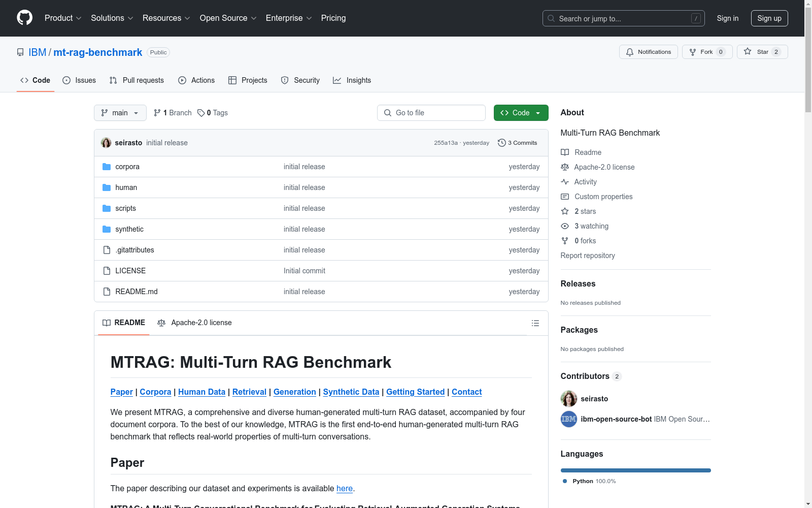Open ibm-open-source-bot contributor avatar
812x508 pixels.
568,419
